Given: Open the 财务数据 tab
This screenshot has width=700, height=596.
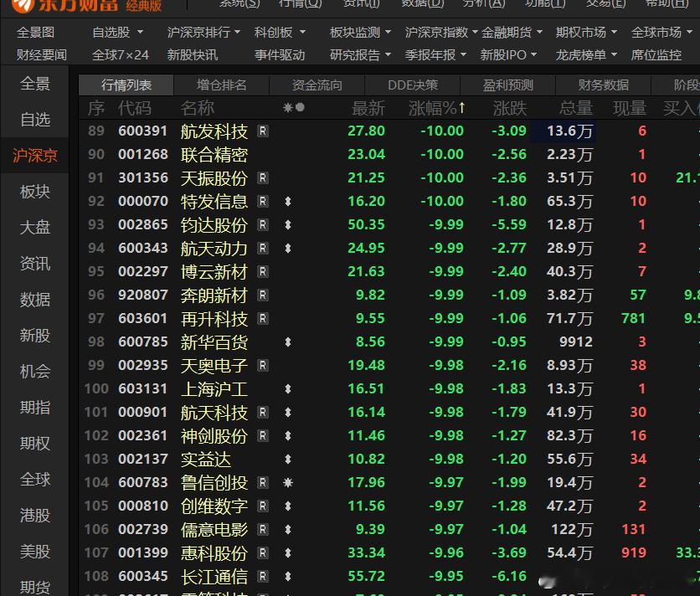Looking at the screenshot, I should [x=604, y=85].
